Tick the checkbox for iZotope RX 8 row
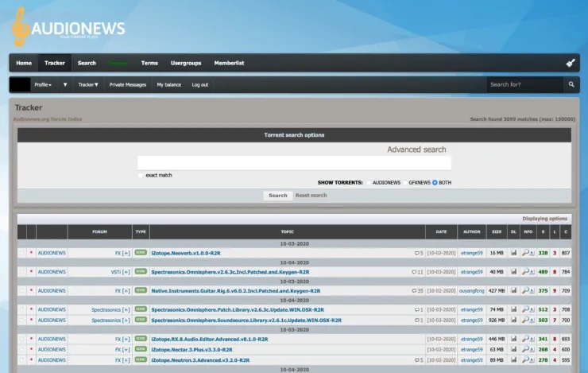Viewport: 588px width, 373px height. point(21,339)
